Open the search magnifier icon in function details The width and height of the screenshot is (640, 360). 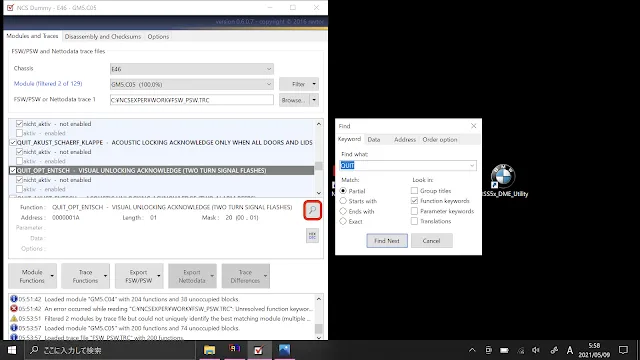[x=312, y=210]
